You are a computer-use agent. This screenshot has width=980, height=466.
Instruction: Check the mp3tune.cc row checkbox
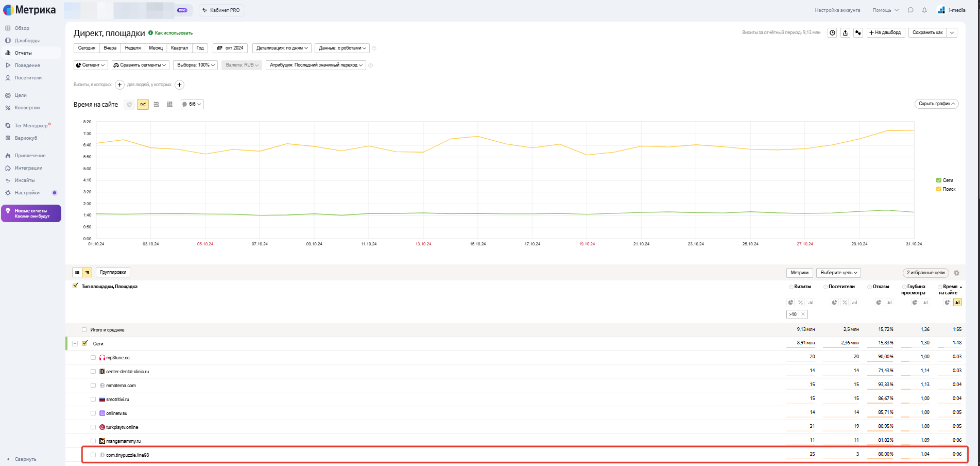(x=93, y=358)
